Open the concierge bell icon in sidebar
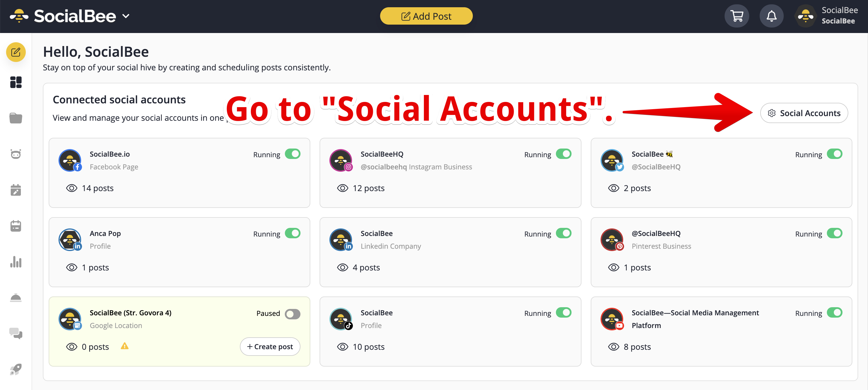 [16, 298]
